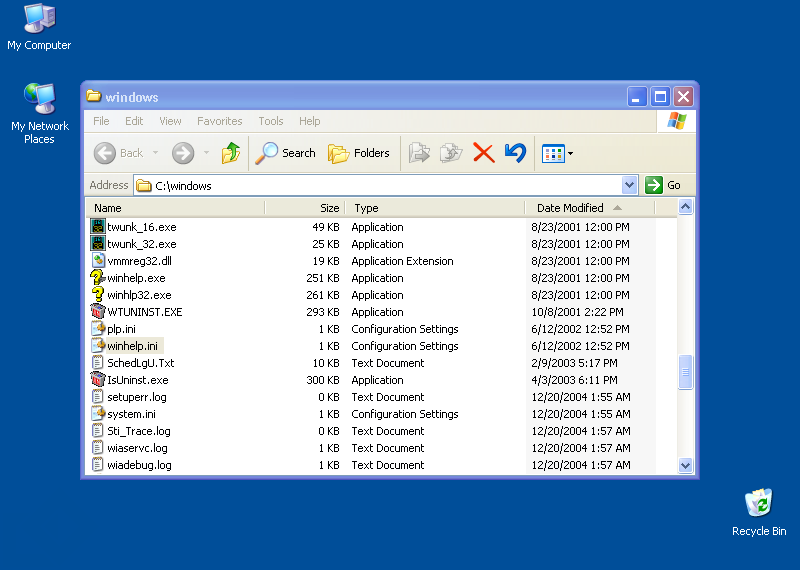This screenshot has height=570, width=800.
Task: Open the Favorites menu
Action: [219, 121]
